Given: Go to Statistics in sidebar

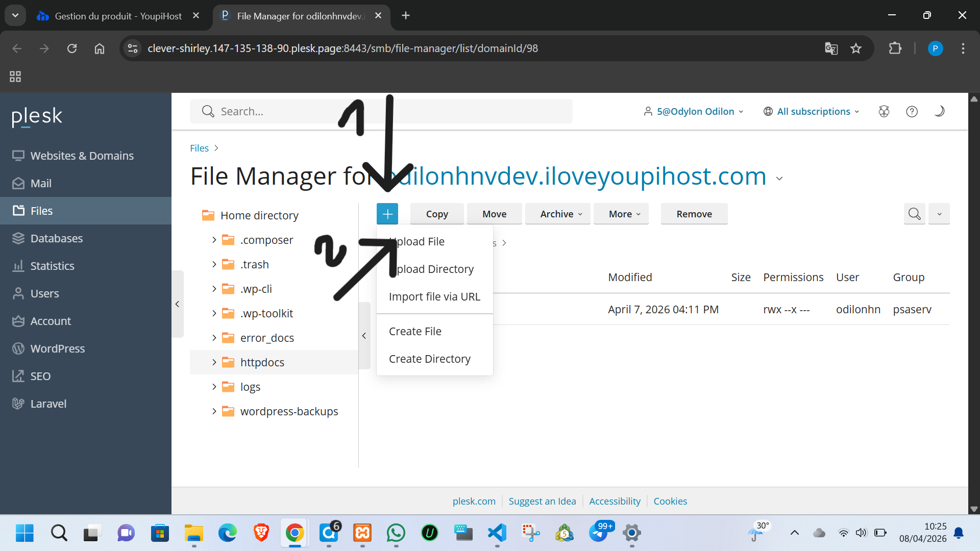Looking at the screenshot, I should tap(52, 266).
